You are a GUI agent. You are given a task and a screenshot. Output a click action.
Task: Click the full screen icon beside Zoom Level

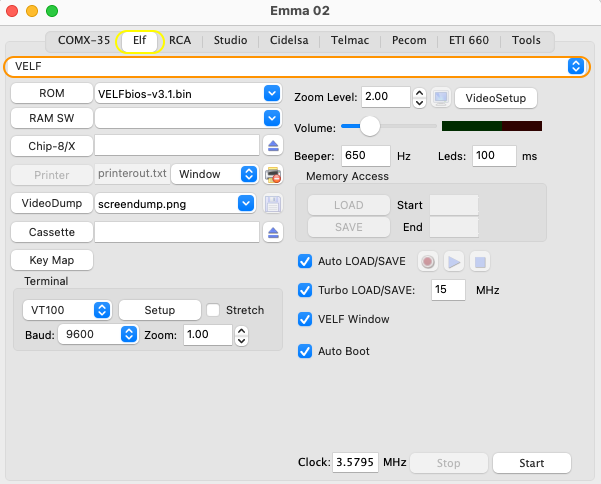[442, 98]
